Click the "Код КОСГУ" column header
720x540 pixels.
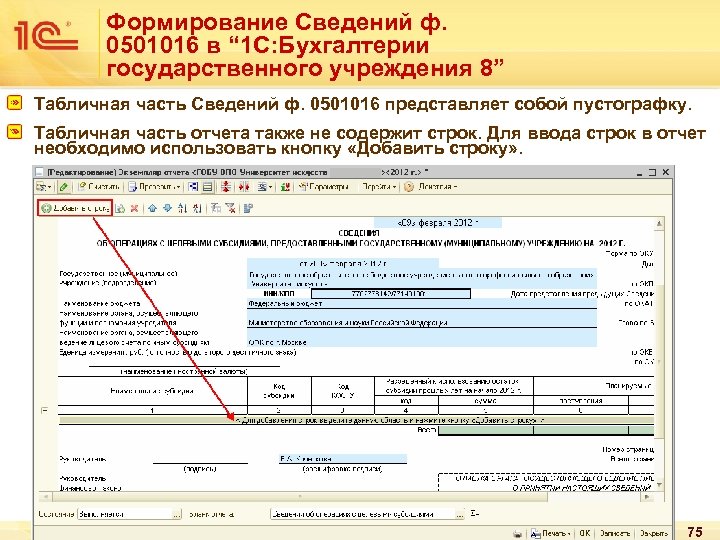coord(343,391)
